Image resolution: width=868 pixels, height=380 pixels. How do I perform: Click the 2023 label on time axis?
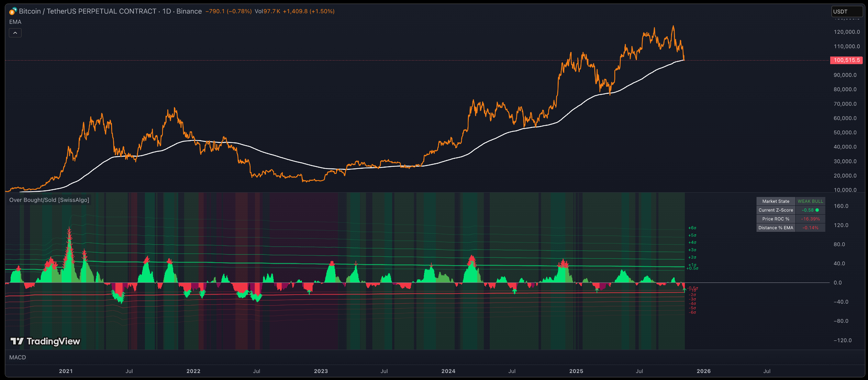[321, 371]
